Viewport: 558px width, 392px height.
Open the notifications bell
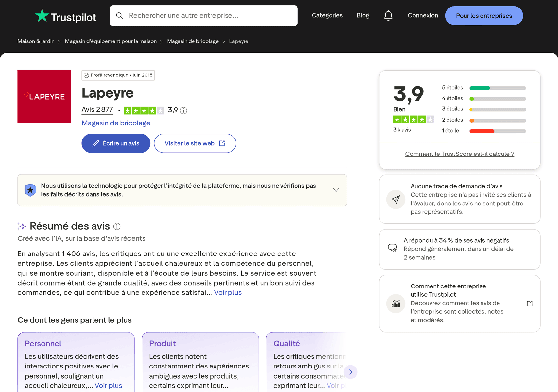[388, 16]
